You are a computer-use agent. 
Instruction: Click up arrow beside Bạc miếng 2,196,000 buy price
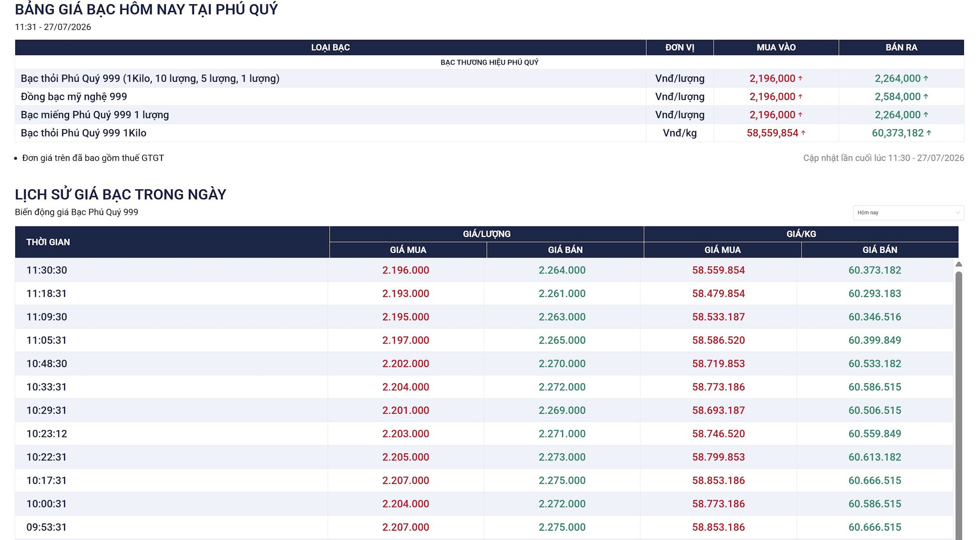800,114
